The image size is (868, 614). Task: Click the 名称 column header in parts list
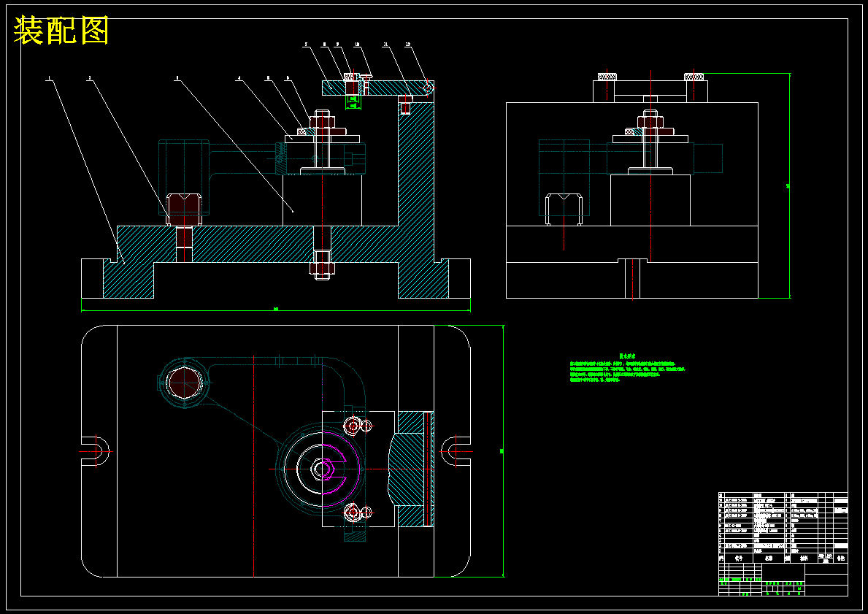point(769,559)
